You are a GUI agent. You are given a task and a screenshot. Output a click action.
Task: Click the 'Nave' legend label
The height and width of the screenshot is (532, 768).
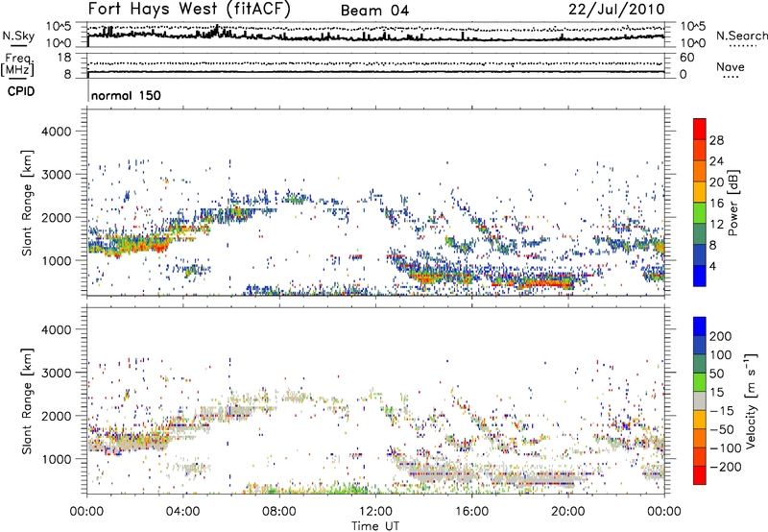tap(730, 67)
